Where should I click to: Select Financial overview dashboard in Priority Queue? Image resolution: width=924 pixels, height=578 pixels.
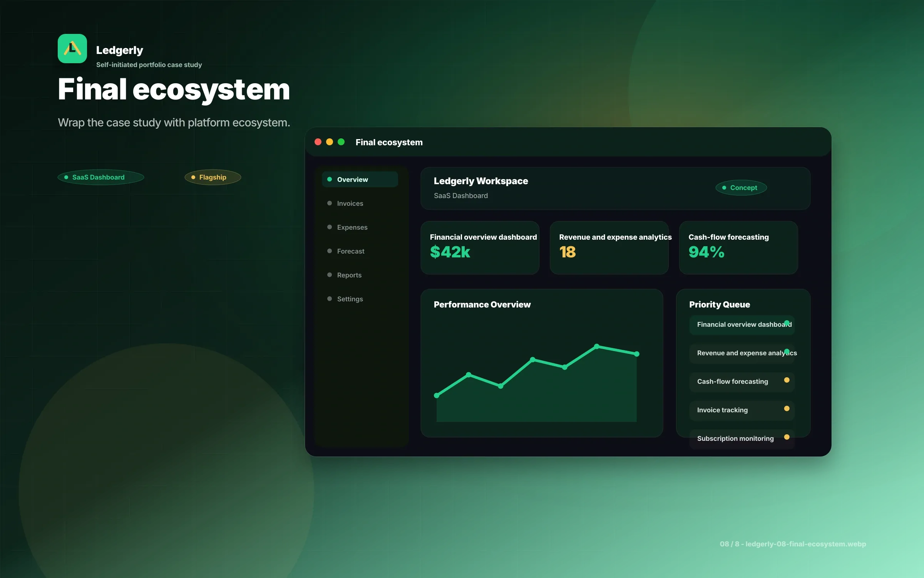(x=742, y=325)
